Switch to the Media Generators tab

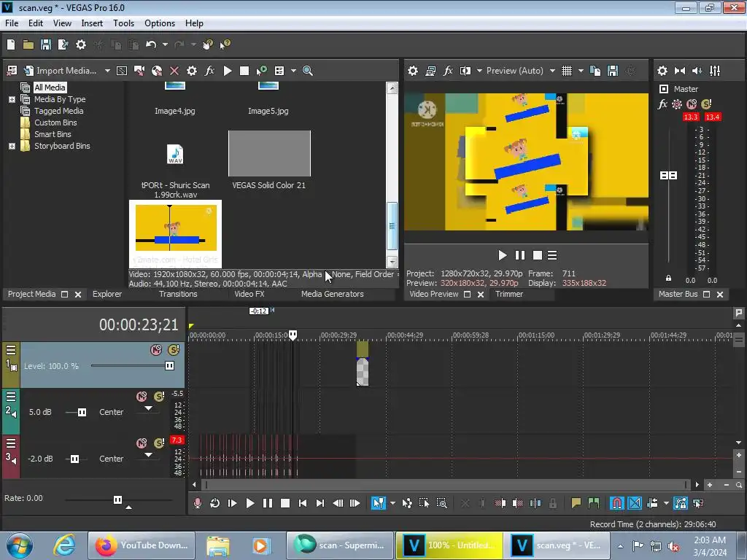click(332, 295)
